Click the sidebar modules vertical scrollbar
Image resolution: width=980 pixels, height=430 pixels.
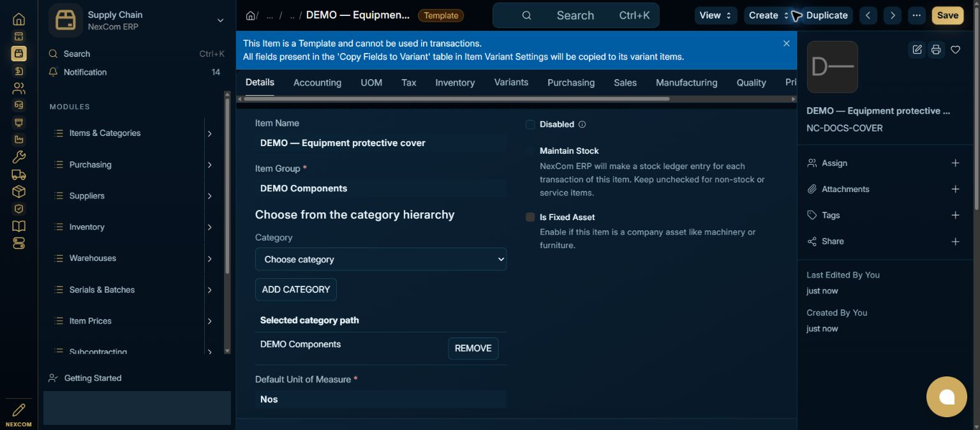[x=227, y=185]
